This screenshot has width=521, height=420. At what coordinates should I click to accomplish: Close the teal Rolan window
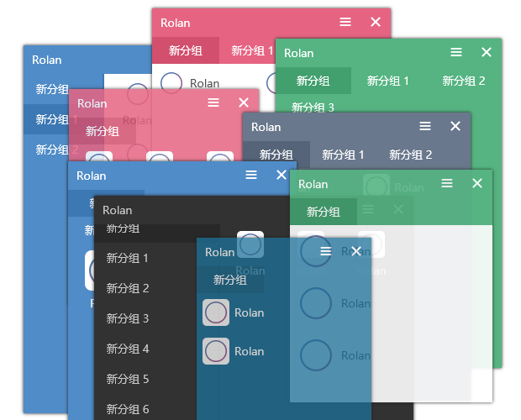pos(356,251)
